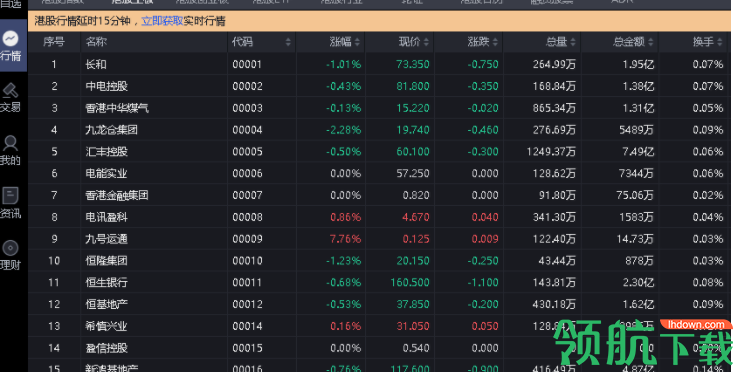Sort by 总量 column arrows
This screenshot has width=733, height=372.
tap(573, 43)
